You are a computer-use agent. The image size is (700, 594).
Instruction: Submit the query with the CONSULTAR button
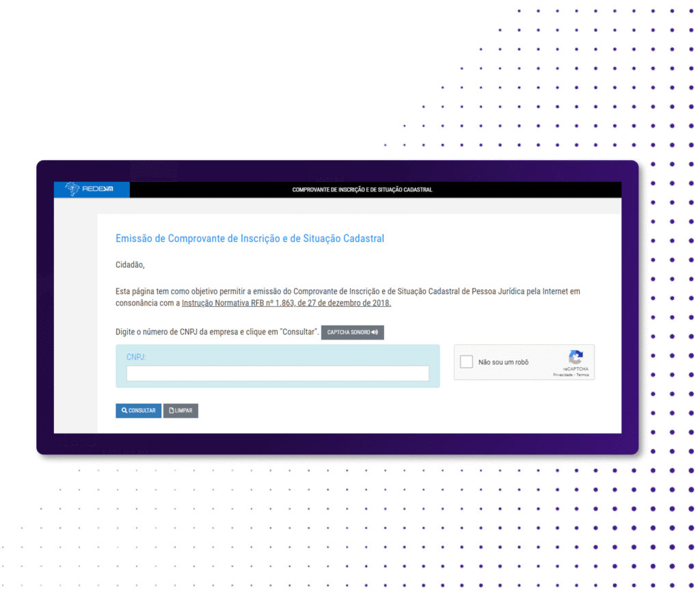138,411
